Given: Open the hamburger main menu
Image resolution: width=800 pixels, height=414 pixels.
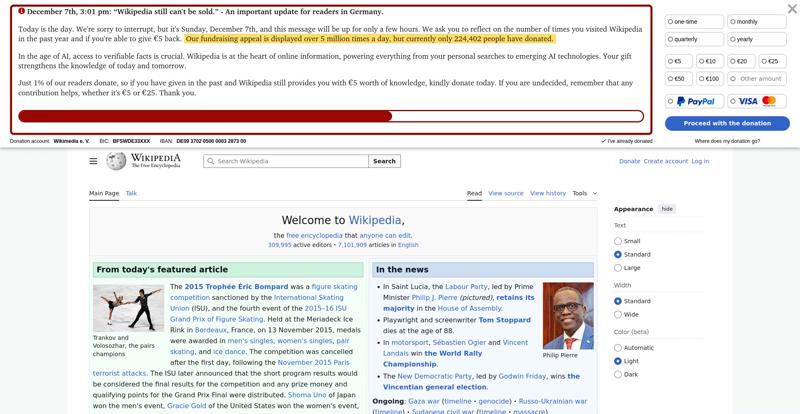Looking at the screenshot, I should tap(93, 161).
